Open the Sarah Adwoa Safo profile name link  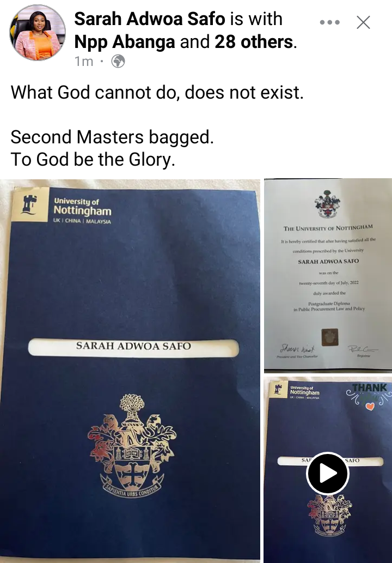(150, 19)
